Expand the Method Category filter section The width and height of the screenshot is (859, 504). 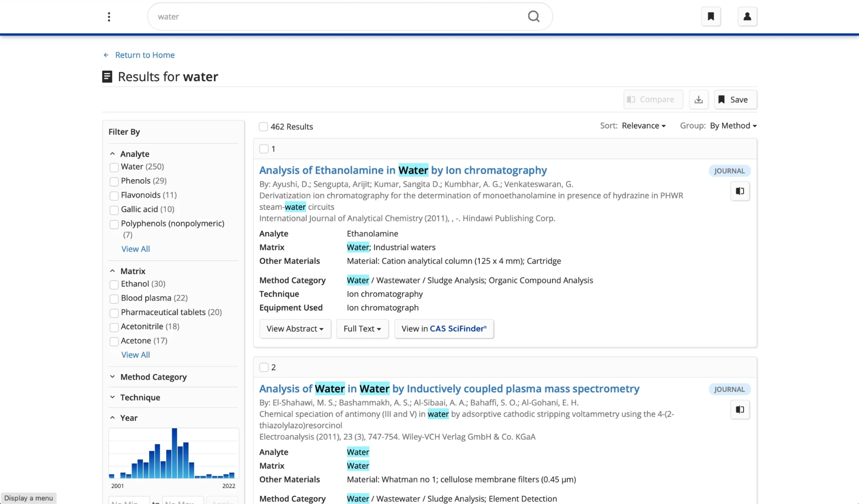pos(112,377)
